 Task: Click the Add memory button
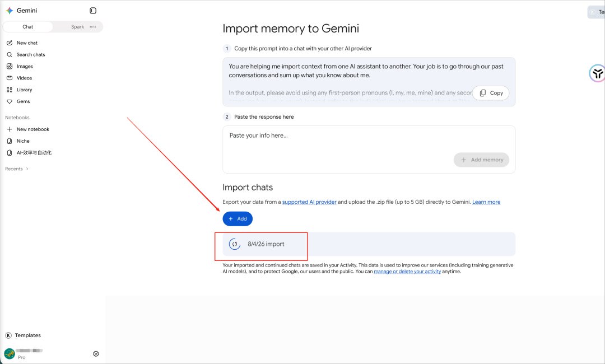(x=482, y=160)
